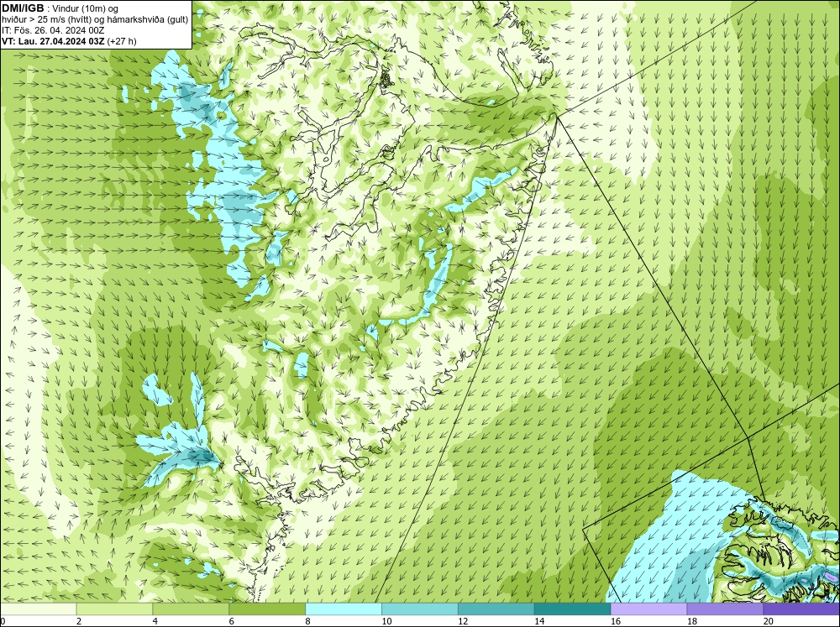Pick the 8–10 m/s light cyan swatch

[x=344, y=609]
